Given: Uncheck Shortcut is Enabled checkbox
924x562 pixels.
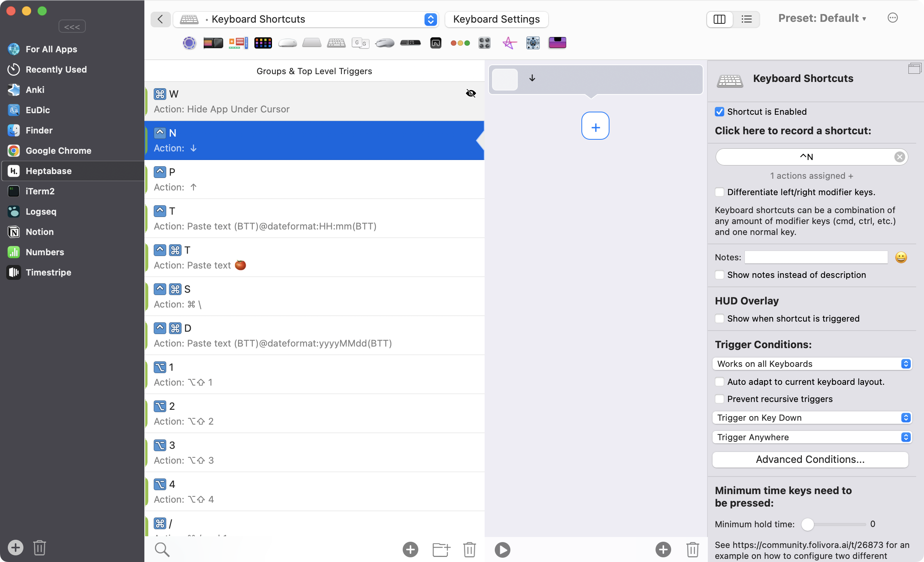Looking at the screenshot, I should (x=719, y=112).
